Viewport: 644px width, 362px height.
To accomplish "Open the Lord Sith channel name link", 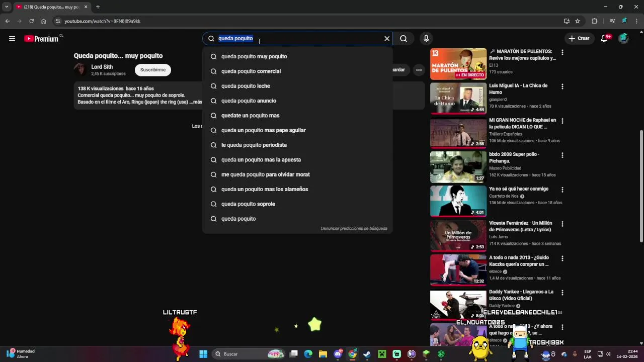I will click(x=102, y=67).
